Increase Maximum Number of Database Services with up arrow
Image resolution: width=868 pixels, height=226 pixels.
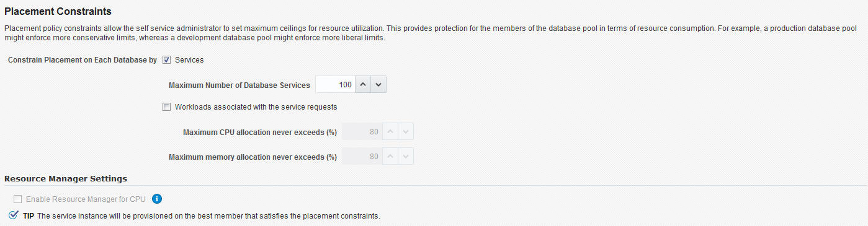pos(363,85)
